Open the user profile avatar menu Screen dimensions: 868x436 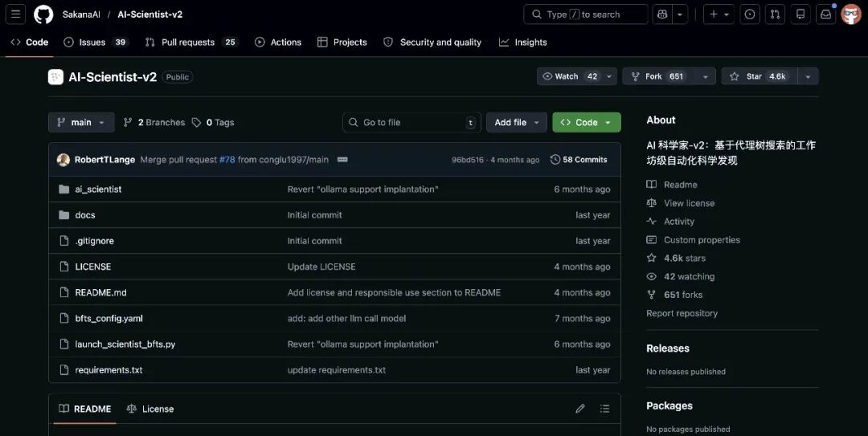[851, 14]
